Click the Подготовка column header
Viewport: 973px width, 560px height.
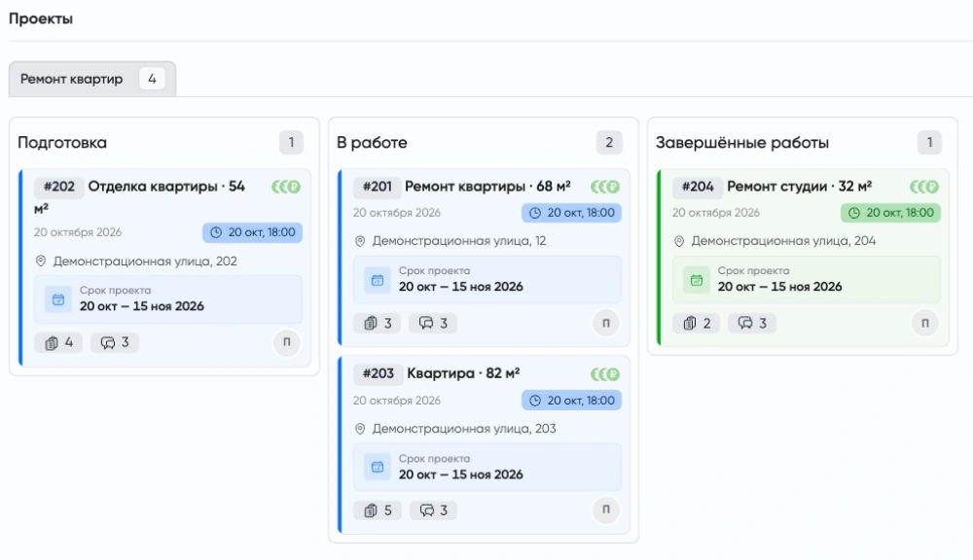tap(62, 143)
